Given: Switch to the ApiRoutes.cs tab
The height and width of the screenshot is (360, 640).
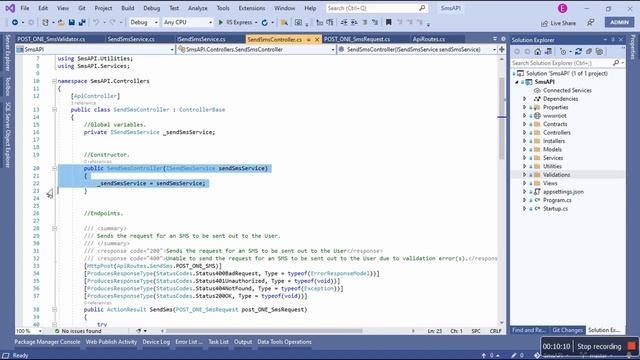Looking at the screenshot, I should click(x=429, y=39).
